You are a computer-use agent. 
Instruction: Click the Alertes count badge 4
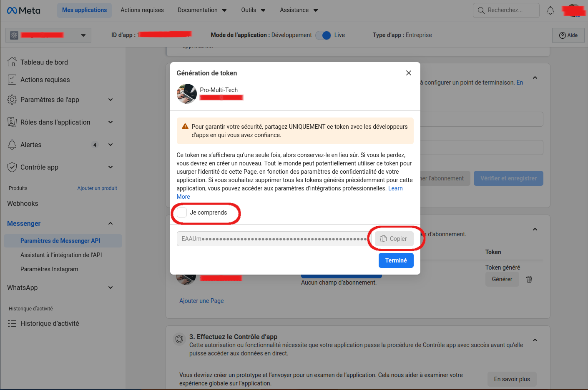(x=95, y=145)
